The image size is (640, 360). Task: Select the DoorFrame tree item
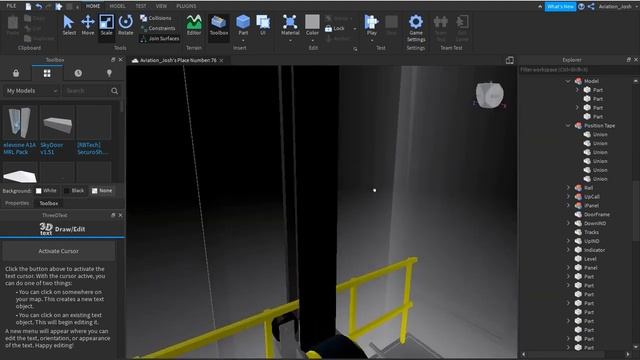coord(597,214)
